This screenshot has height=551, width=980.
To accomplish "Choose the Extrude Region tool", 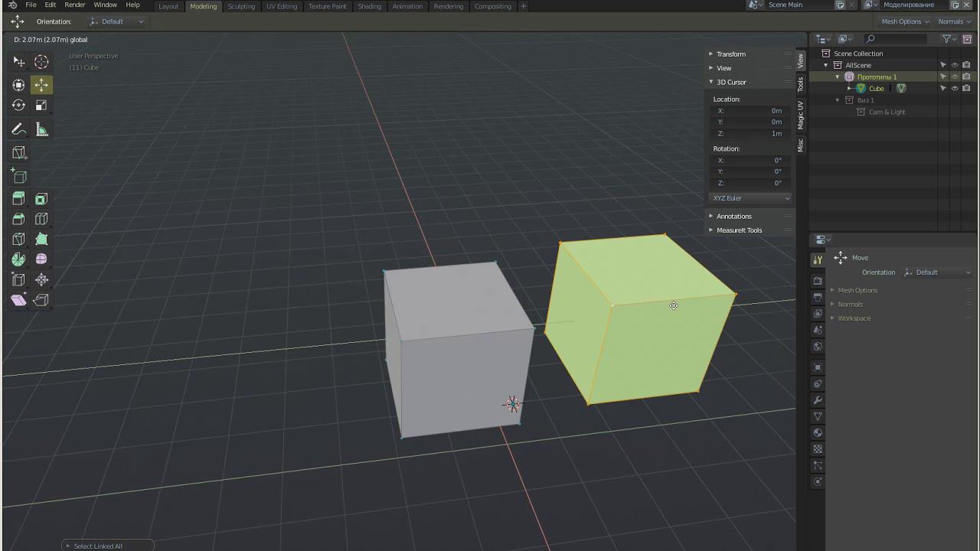I will tap(18, 199).
